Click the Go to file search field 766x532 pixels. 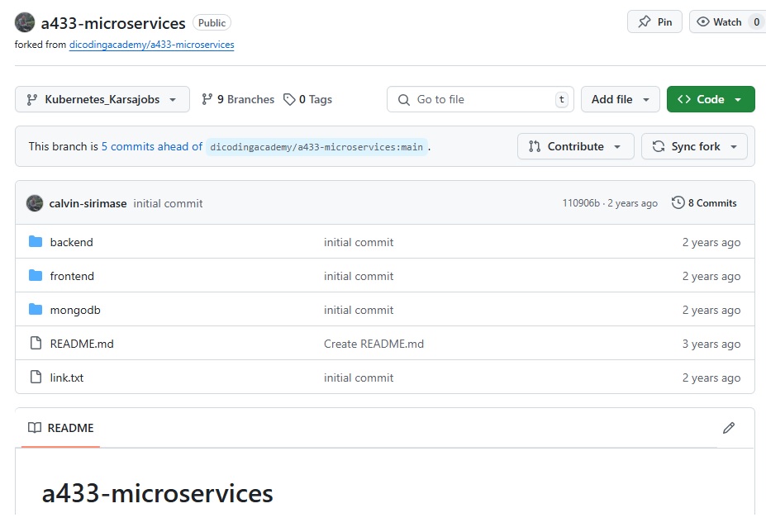pos(480,100)
